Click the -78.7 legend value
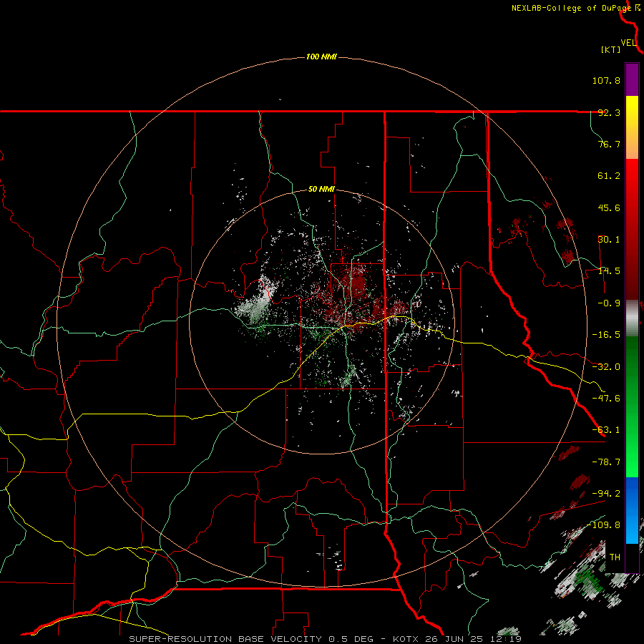Image resolution: width=644 pixels, height=644 pixels. pos(606,462)
